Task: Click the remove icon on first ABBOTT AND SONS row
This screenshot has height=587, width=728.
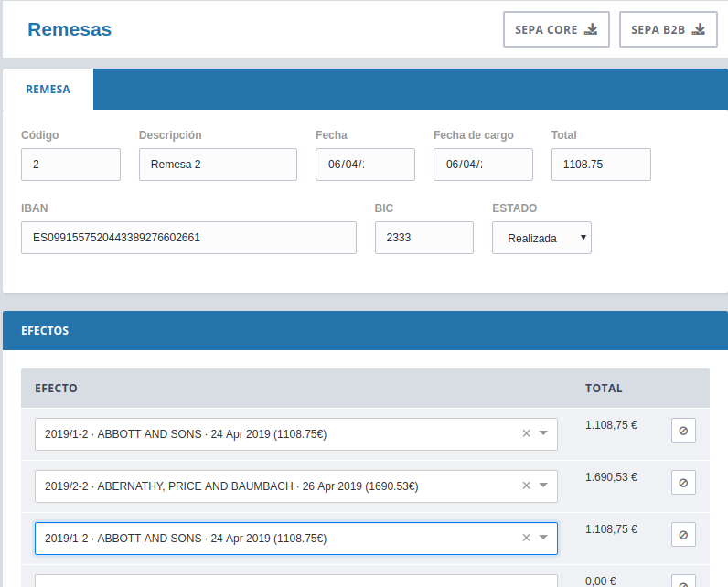Action: (683, 430)
